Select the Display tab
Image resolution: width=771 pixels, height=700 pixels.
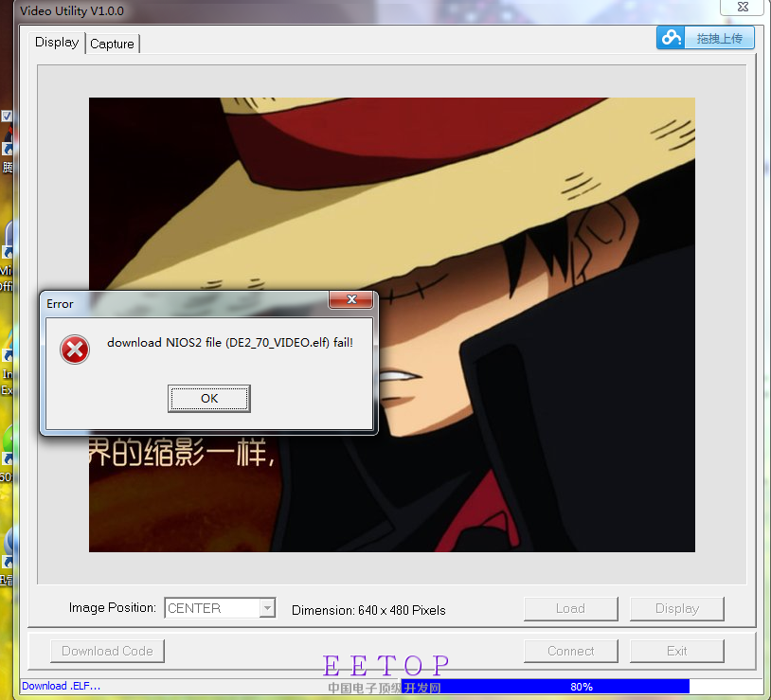click(x=57, y=43)
